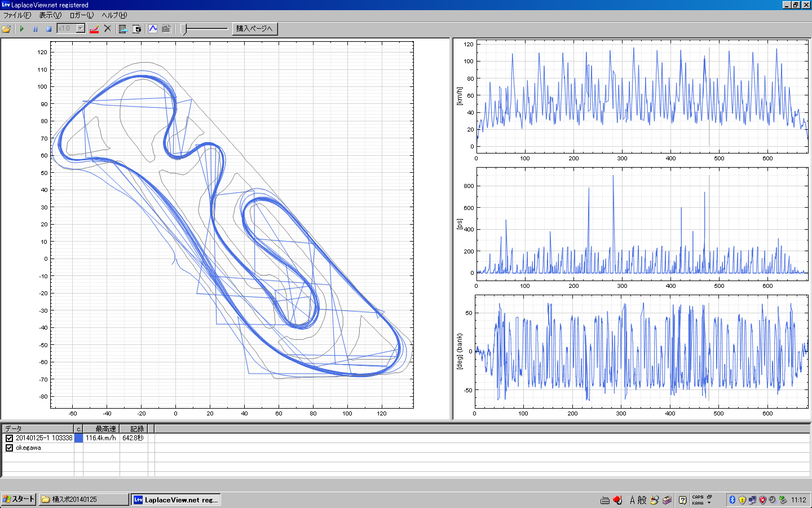Open the 表示(V) menu
Image resolution: width=812 pixels, height=508 pixels.
click(x=50, y=15)
